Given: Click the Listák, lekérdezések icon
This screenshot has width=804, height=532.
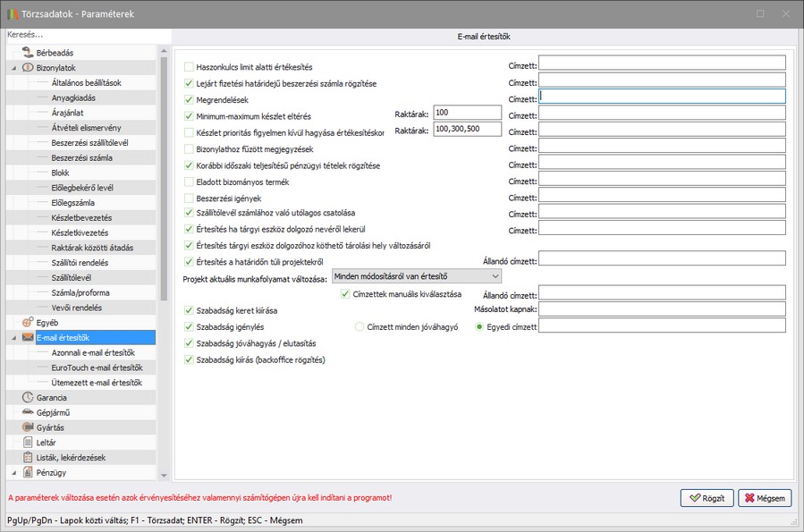Looking at the screenshot, I should pyautogui.click(x=28, y=458).
